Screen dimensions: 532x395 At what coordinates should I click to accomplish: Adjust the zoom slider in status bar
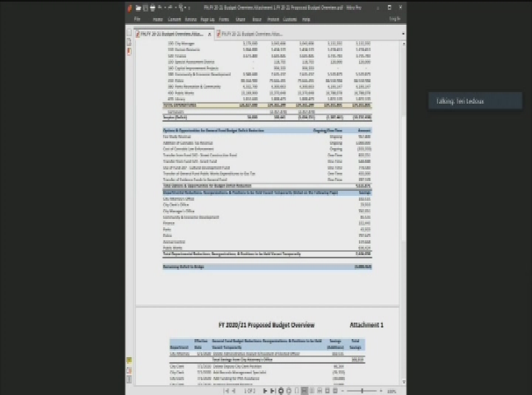coord(362,391)
